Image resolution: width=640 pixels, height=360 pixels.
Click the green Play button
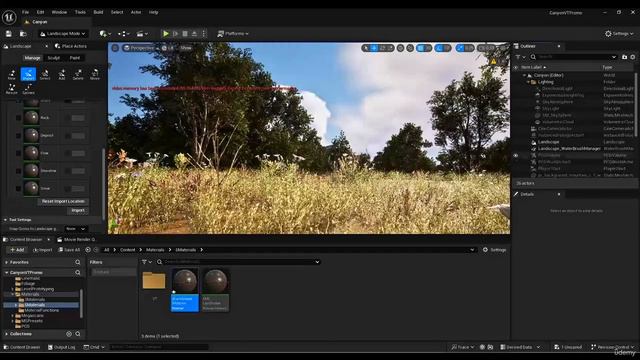click(166, 33)
